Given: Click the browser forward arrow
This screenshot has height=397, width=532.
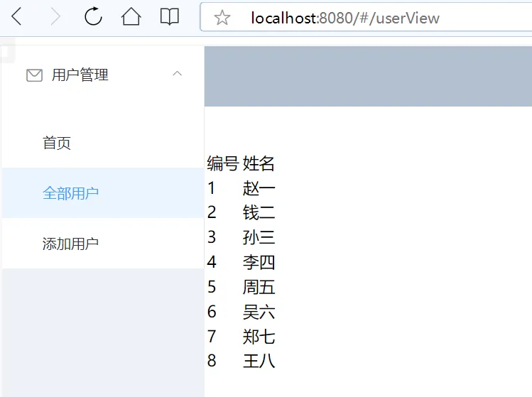Looking at the screenshot, I should click(55, 16).
